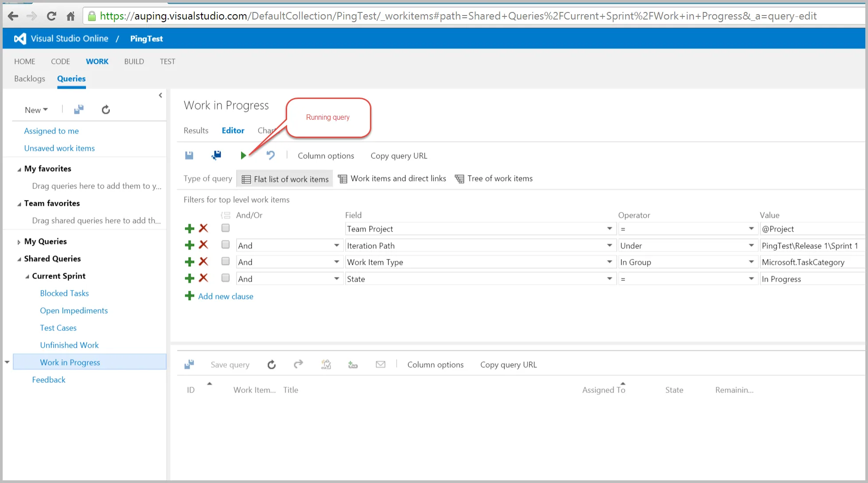Open the Backlogs sub-tab
The height and width of the screenshot is (483, 868).
tap(30, 79)
